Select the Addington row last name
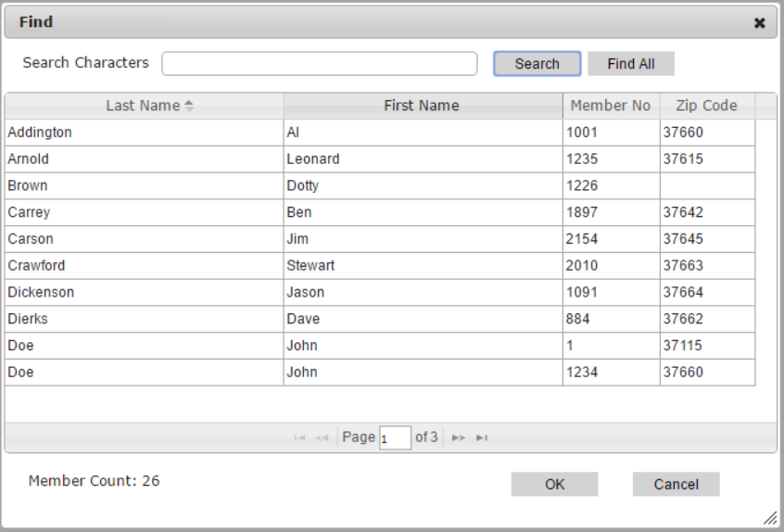Viewport: 784px width, 532px height. tap(144, 133)
